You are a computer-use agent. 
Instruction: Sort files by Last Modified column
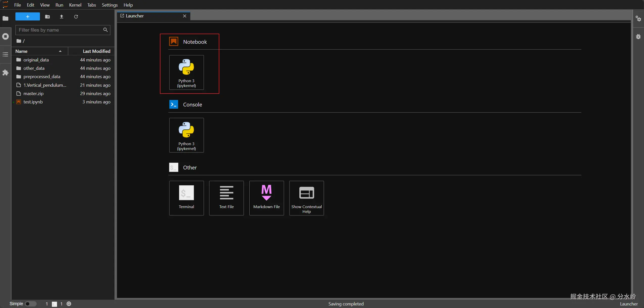[96, 51]
